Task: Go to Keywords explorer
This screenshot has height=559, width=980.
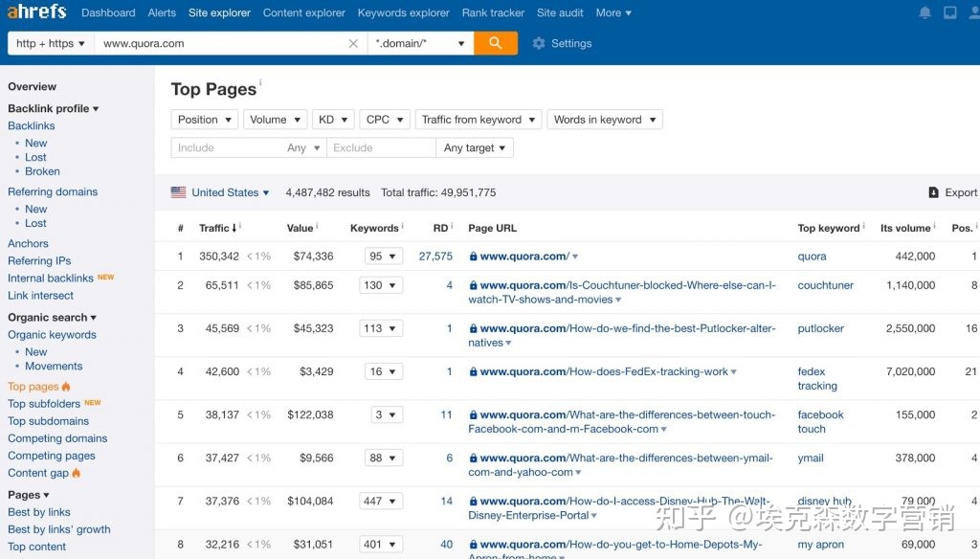Action: coord(403,12)
